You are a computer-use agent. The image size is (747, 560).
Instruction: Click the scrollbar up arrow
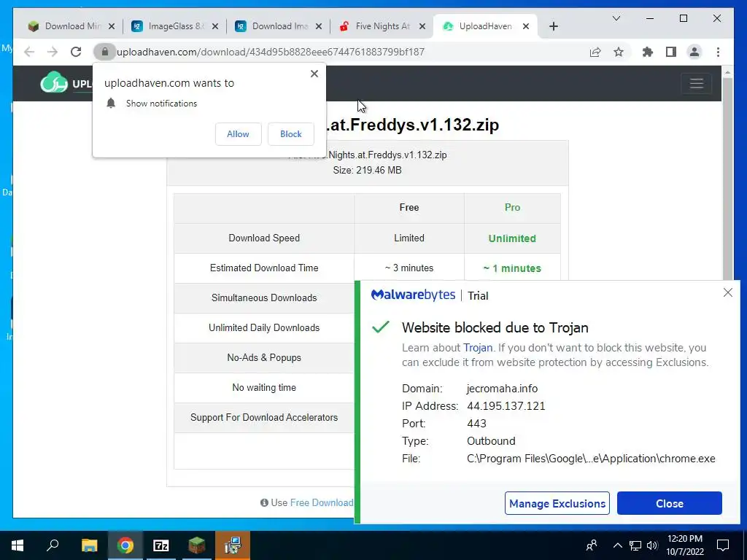pyautogui.click(x=727, y=72)
